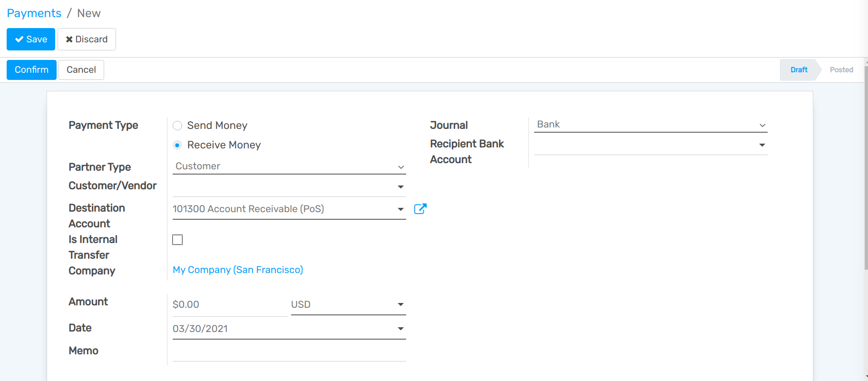Click the Save button
This screenshot has height=381, width=868.
[31, 39]
